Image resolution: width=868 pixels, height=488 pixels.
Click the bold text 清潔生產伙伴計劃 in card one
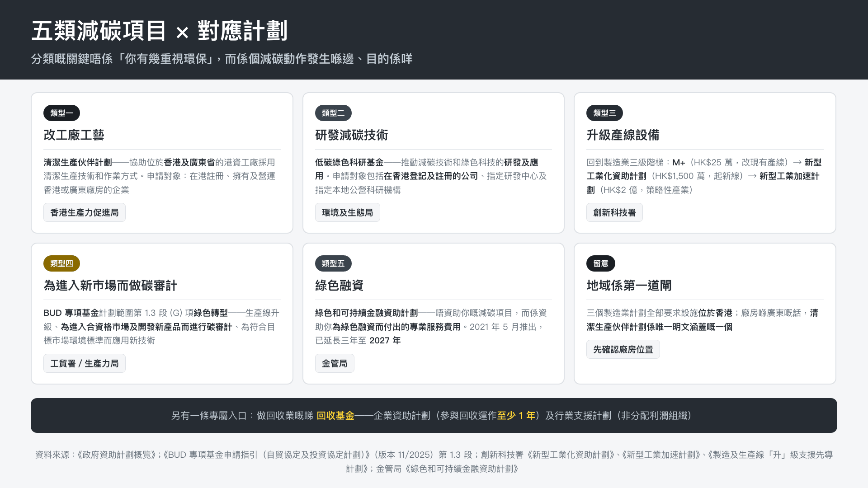[x=78, y=162]
